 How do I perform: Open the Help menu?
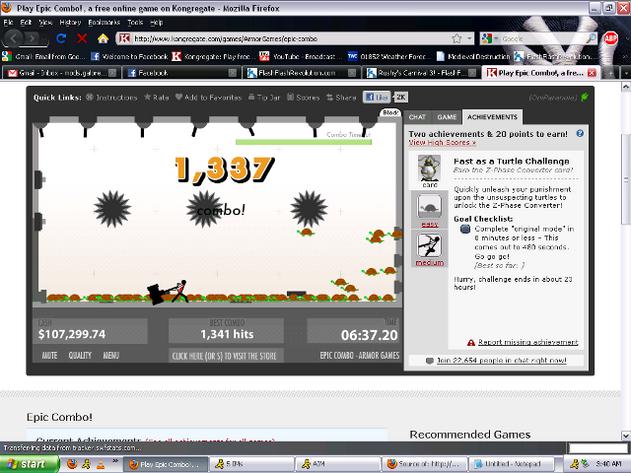click(x=157, y=23)
